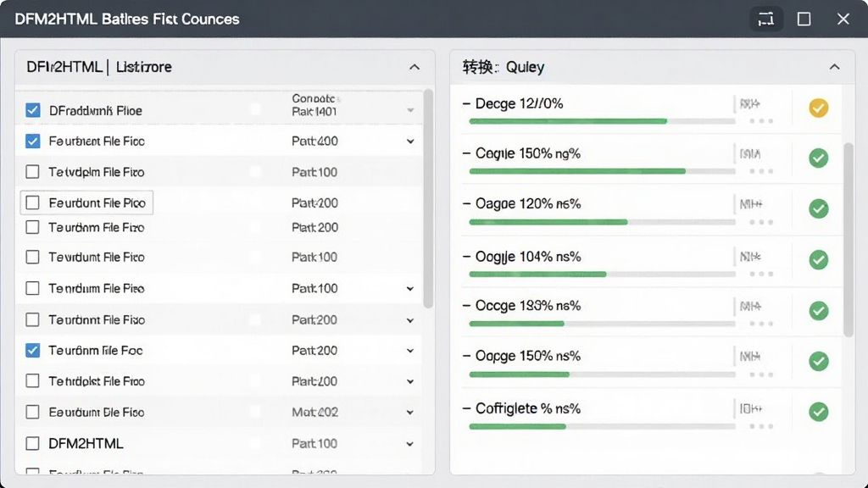868x488 pixels.
Task: Open the dropdown for Tehrdplst File Froo
Action: 410,381
